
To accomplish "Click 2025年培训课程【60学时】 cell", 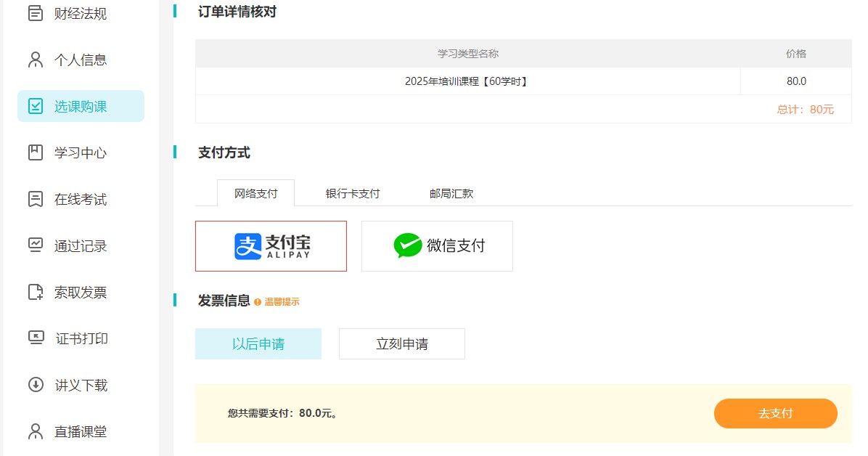I will point(468,81).
